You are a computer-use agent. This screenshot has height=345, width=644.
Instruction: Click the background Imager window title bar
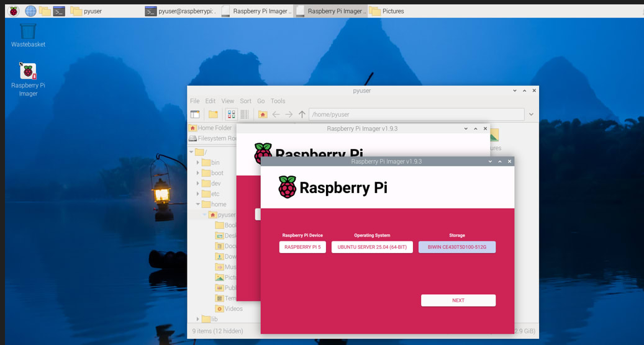tap(362, 128)
